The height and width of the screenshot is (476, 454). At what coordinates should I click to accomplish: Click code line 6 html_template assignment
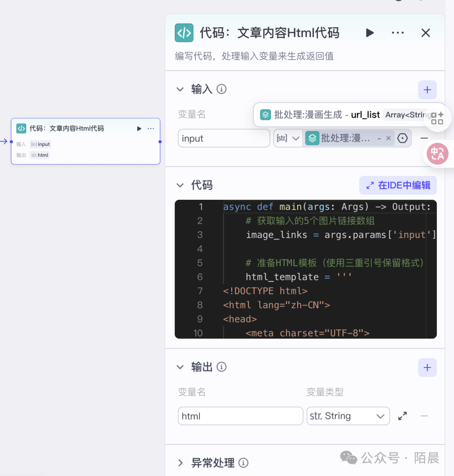tap(298, 277)
